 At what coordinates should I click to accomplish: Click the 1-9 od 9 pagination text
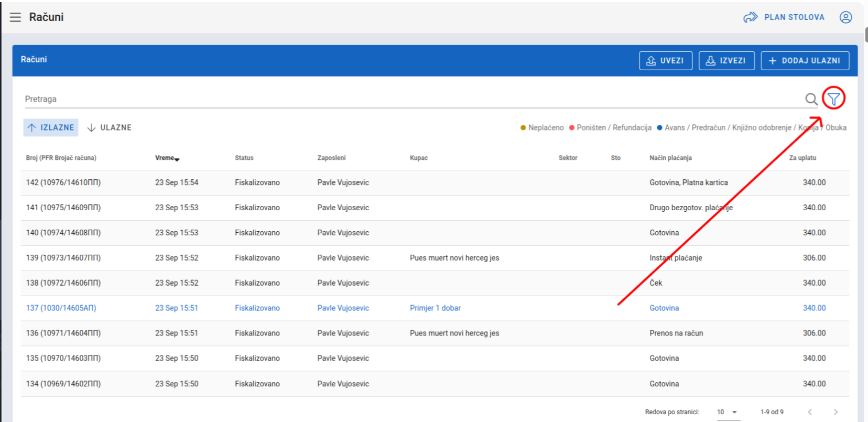772,412
